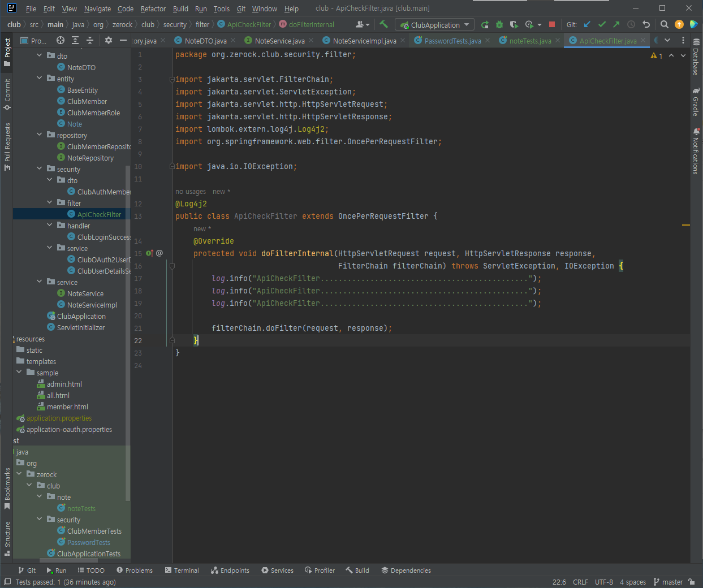
Task: Collapse the zerock test folder
Action: [x=19, y=474]
